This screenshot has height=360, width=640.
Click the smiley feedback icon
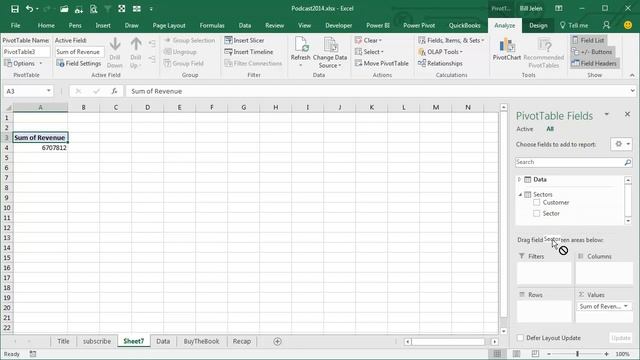click(628, 25)
